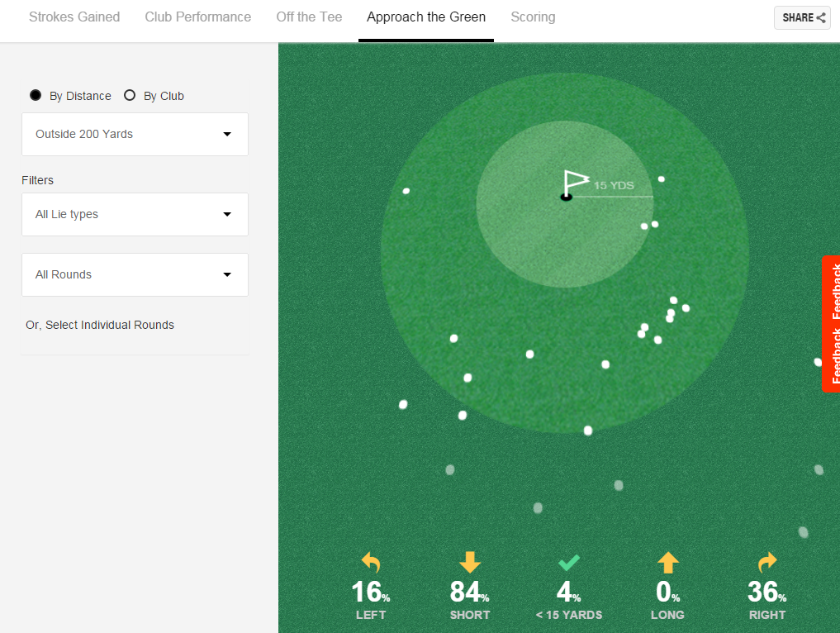Go to the Off the Tee tab
Screen dimensions: 840x633
(x=309, y=17)
